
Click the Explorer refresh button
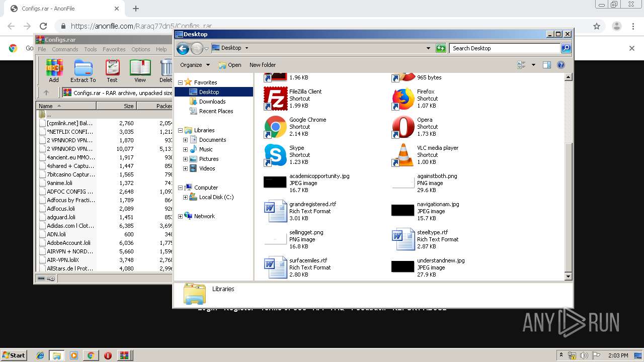pyautogui.click(x=441, y=48)
